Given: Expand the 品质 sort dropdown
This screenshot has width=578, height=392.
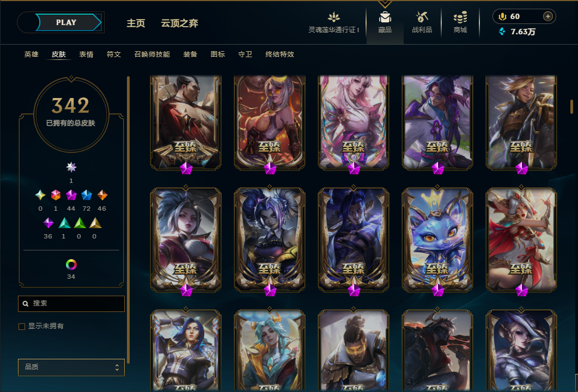Looking at the screenshot, I should pyautogui.click(x=71, y=367).
